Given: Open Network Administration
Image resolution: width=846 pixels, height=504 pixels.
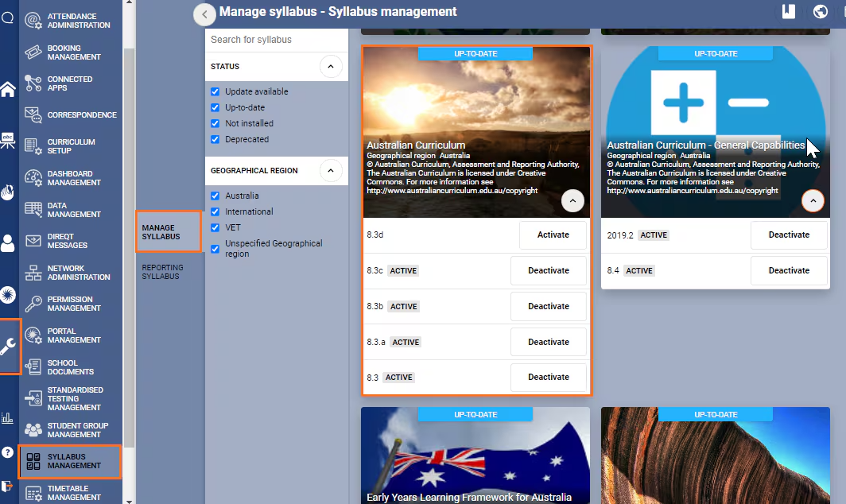Looking at the screenshot, I should (x=71, y=273).
